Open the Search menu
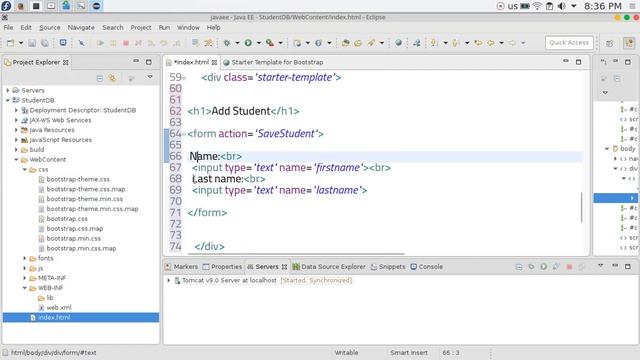This screenshot has width=640, height=360. (113, 27)
